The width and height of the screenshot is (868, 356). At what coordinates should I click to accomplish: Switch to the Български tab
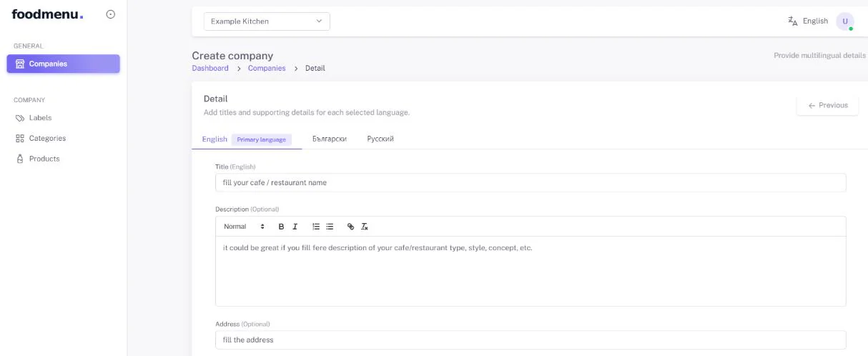(x=330, y=139)
